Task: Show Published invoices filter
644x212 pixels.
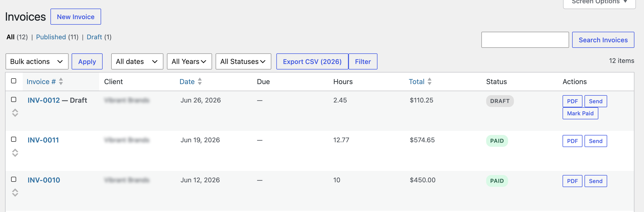Action: (51, 37)
